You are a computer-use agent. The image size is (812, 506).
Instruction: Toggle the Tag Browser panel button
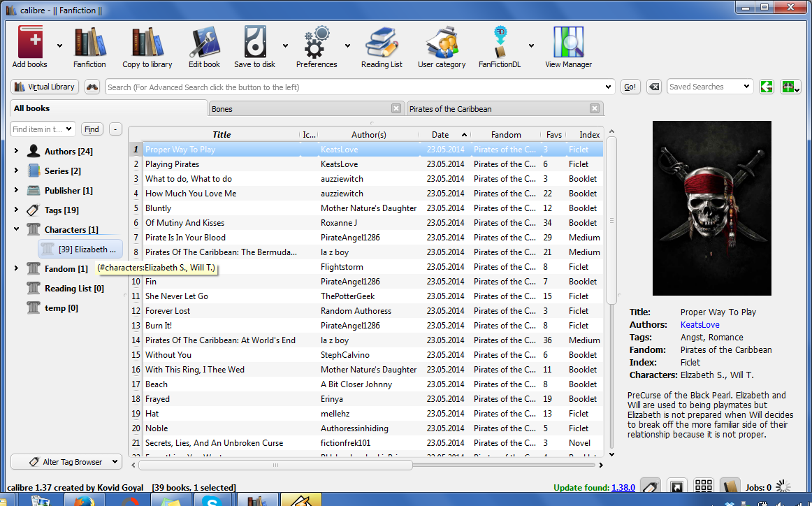click(x=651, y=487)
